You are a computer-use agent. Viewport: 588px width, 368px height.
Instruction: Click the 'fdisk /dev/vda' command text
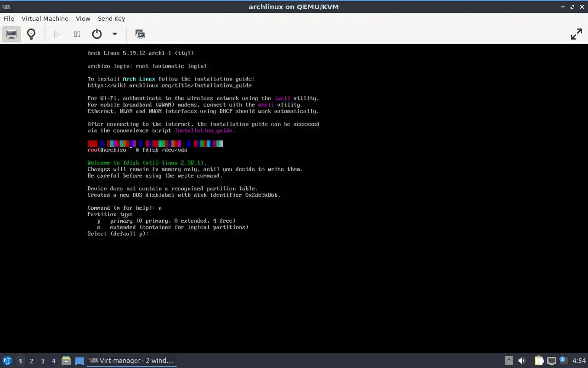click(164, 150)
